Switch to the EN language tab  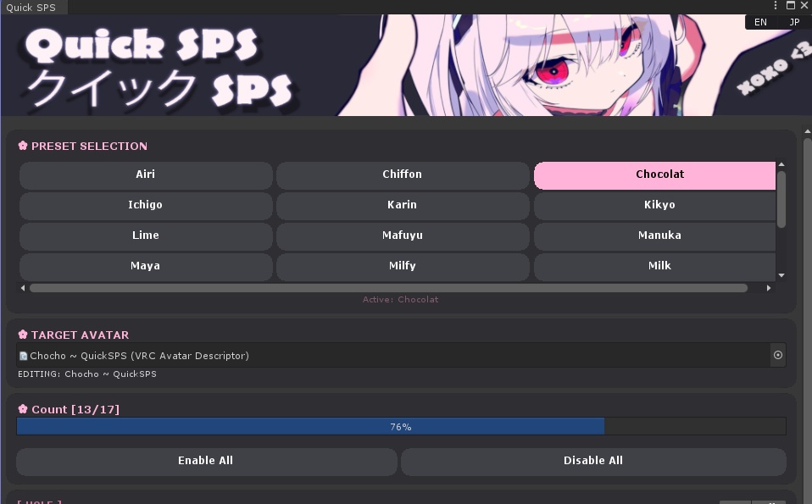tap(760, 21)
